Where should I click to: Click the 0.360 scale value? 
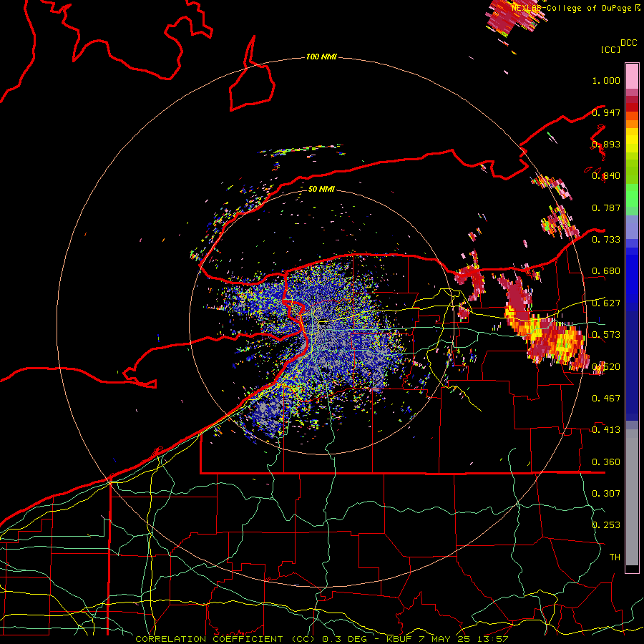point(606,462)
